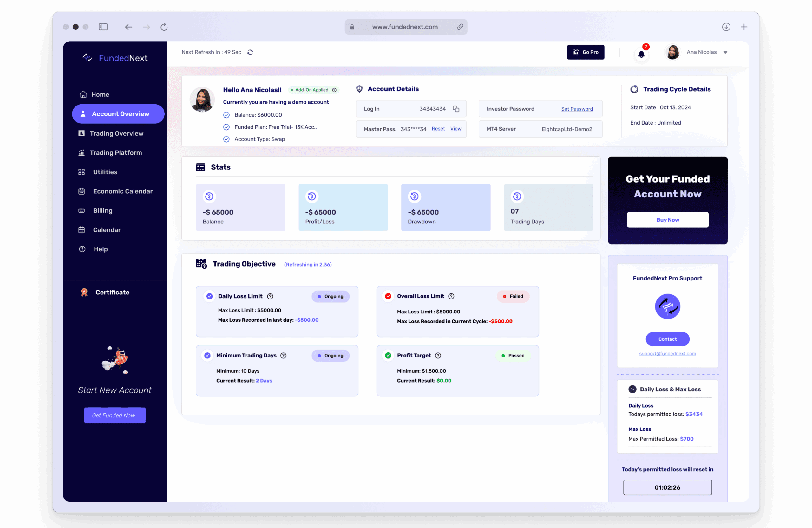Open the notifications bell icon
The height and width of the screenshot is (528, 812).
point(642,54)
